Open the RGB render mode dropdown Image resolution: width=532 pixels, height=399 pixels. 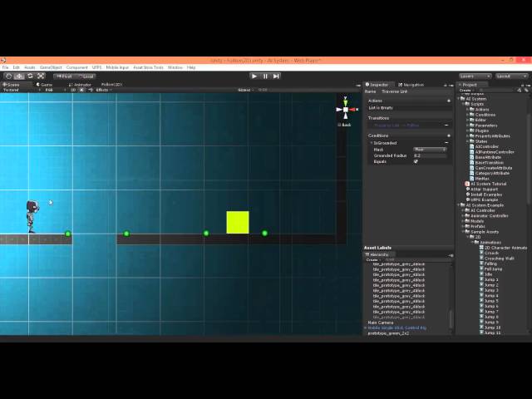click(x=54, y=90)
